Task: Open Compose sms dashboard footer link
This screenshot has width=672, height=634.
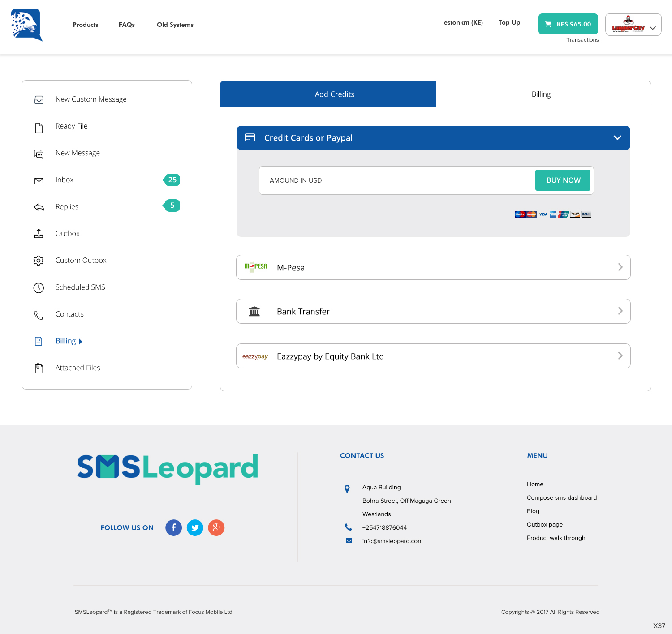Action: 562,497
